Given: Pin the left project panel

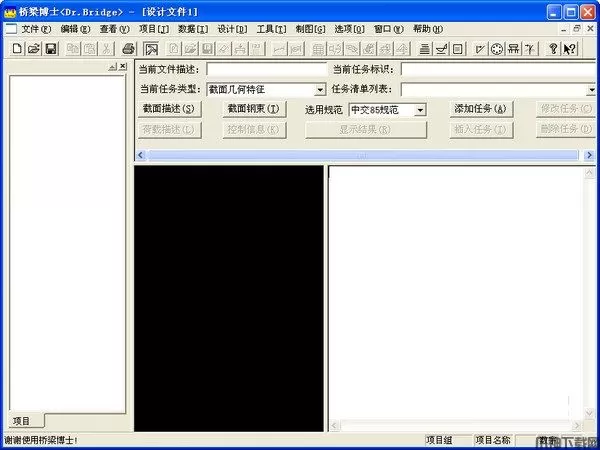Looking at the screenshot, I should (112, 67).
